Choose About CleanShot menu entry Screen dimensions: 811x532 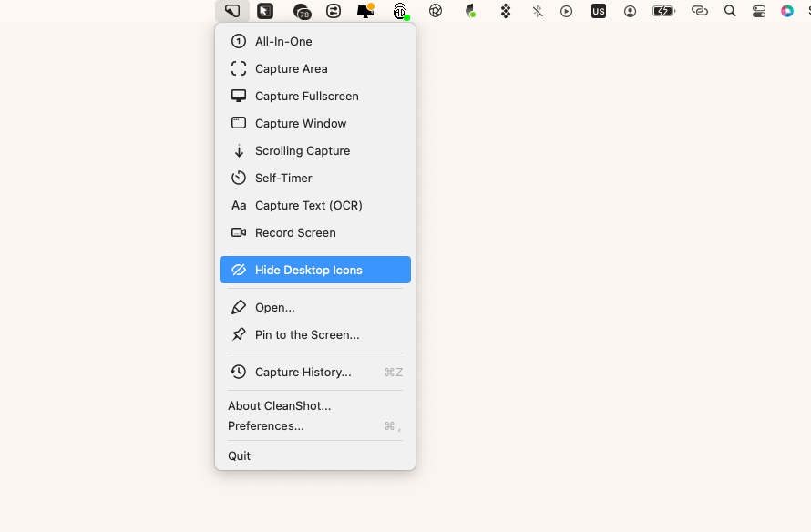point(279,405)
